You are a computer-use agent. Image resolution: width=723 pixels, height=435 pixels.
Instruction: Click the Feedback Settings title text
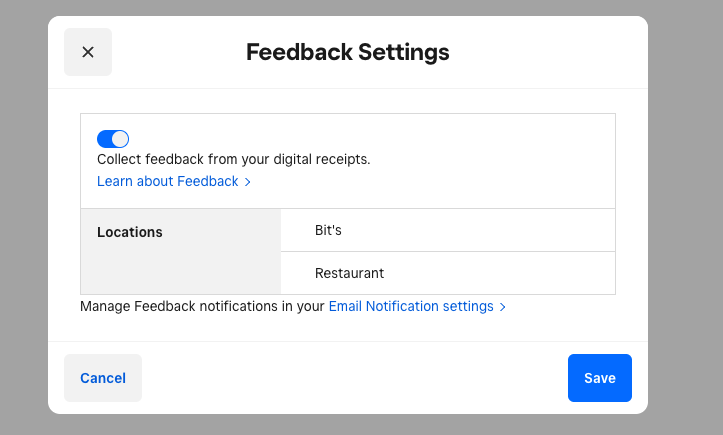[347, 52]
